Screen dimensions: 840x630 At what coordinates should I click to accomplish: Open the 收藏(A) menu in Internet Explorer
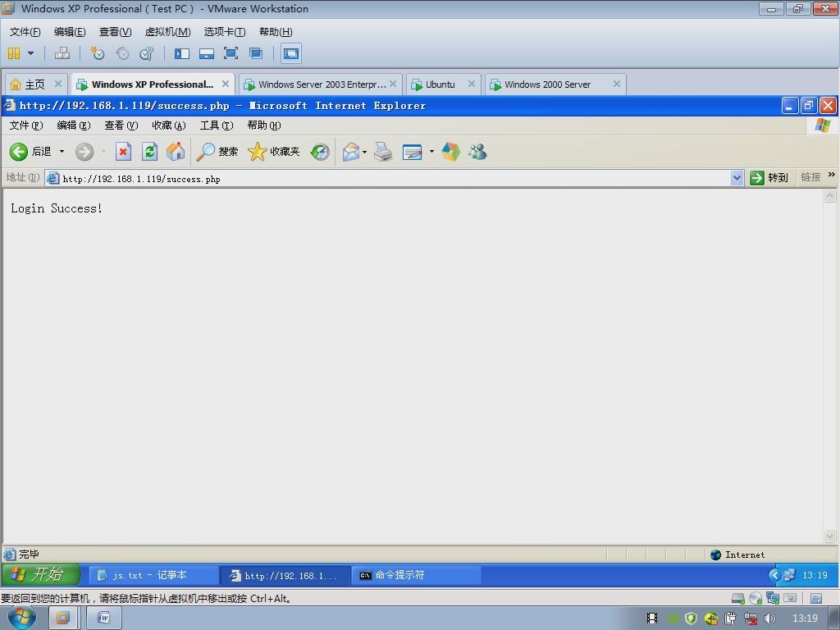click(169, 126)
